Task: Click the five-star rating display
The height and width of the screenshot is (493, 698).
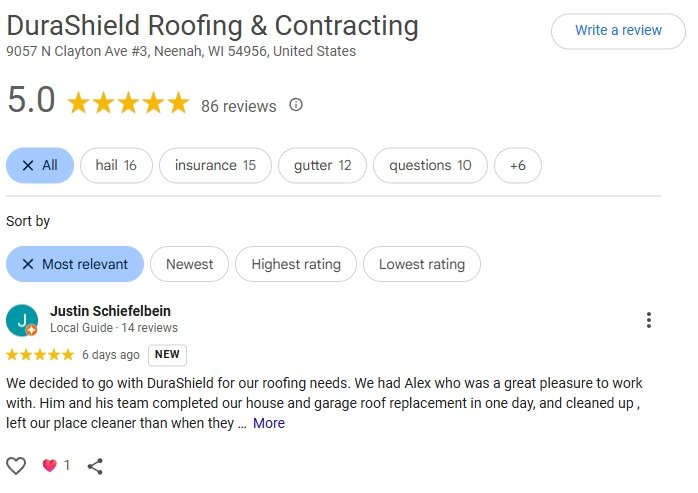Action: point(128,103)
